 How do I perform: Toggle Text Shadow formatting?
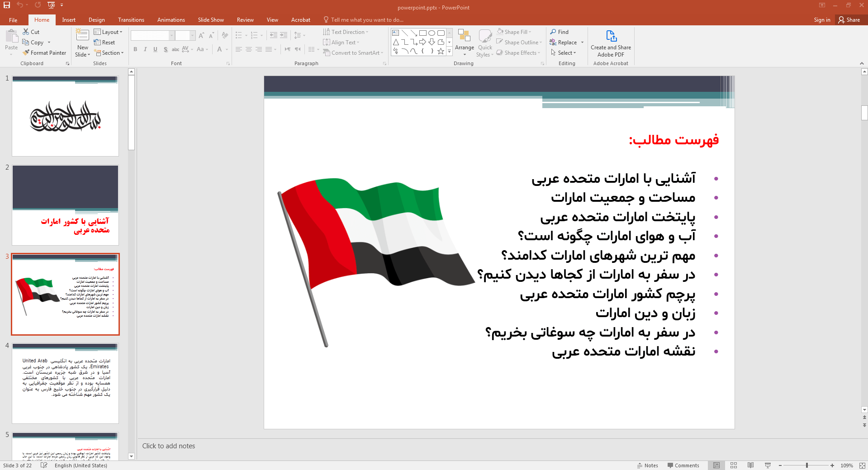166,49
